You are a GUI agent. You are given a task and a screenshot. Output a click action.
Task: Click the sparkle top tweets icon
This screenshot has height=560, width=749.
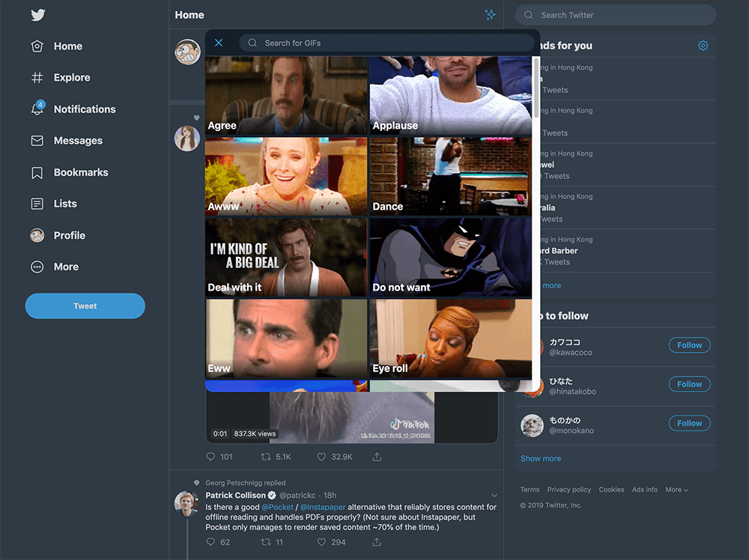[x=490, y=15]
